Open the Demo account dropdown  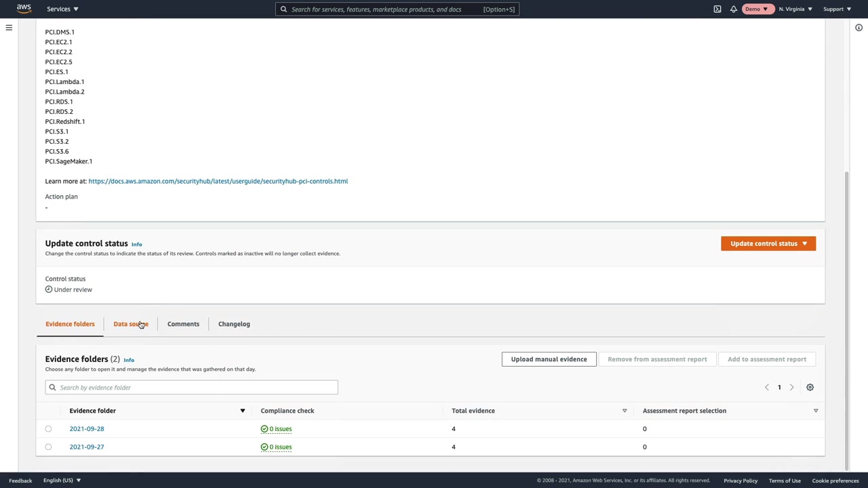pos(756,9)
